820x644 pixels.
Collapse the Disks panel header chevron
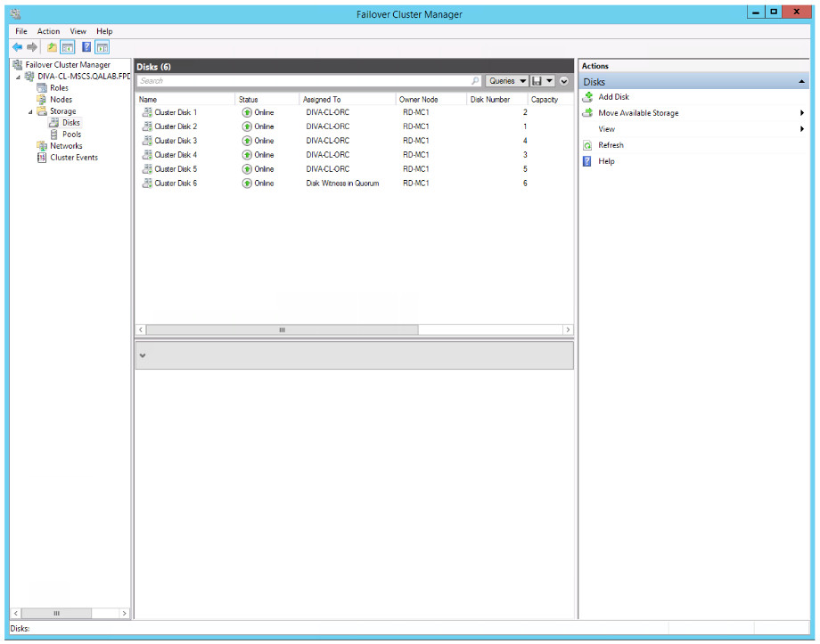pos(801,81)
